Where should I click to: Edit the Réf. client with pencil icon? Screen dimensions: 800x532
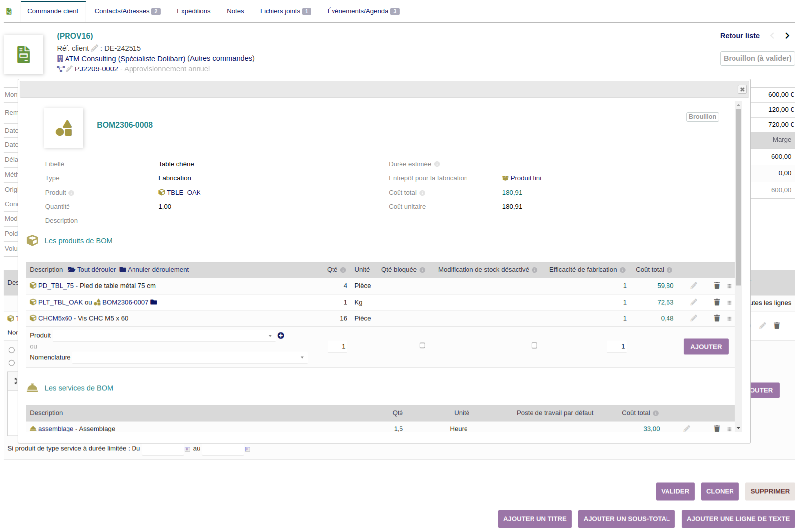coord(95,48)
